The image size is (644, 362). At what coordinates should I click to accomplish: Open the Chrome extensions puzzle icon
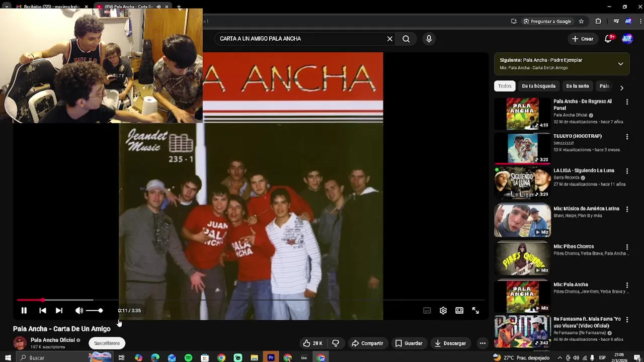[598, 21]
